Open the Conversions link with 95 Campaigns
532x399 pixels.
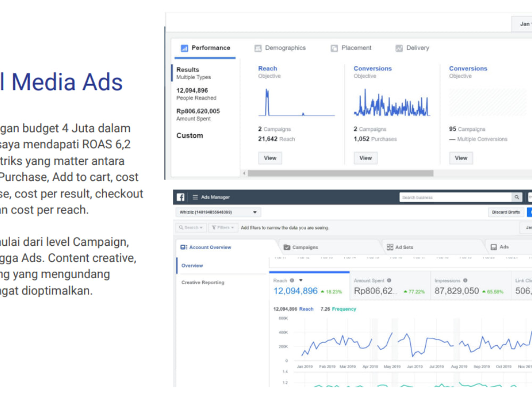coord(468,69)
